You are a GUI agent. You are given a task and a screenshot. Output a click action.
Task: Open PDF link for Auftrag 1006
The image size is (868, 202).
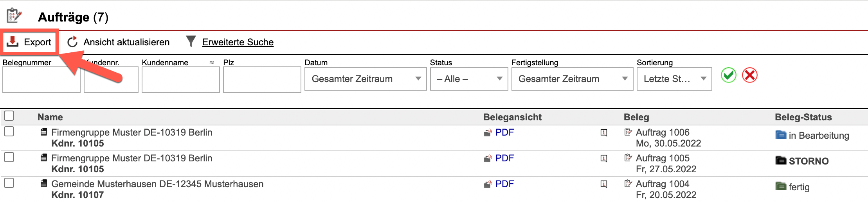[x=504, y=132]
